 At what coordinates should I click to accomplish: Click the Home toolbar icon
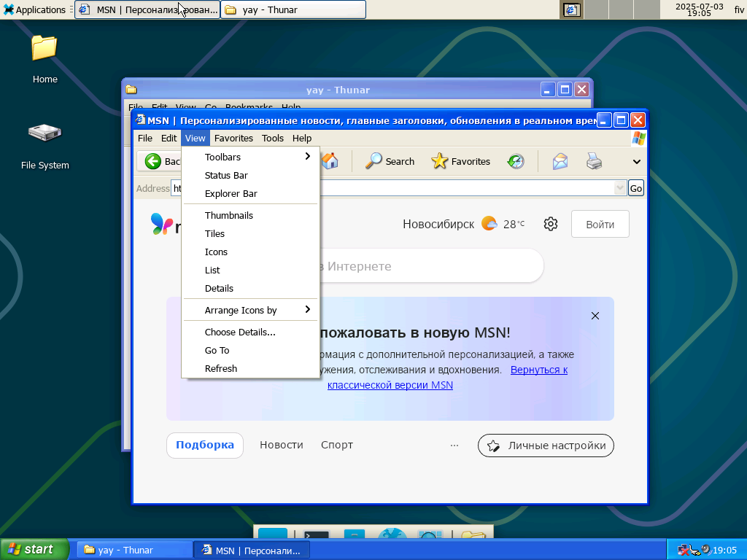point(330,161)
